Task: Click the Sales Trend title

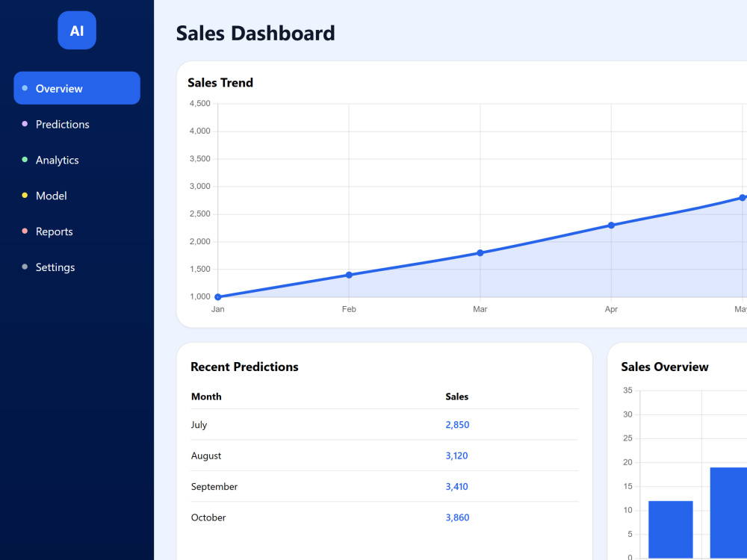Action: (x=220, y=83)
